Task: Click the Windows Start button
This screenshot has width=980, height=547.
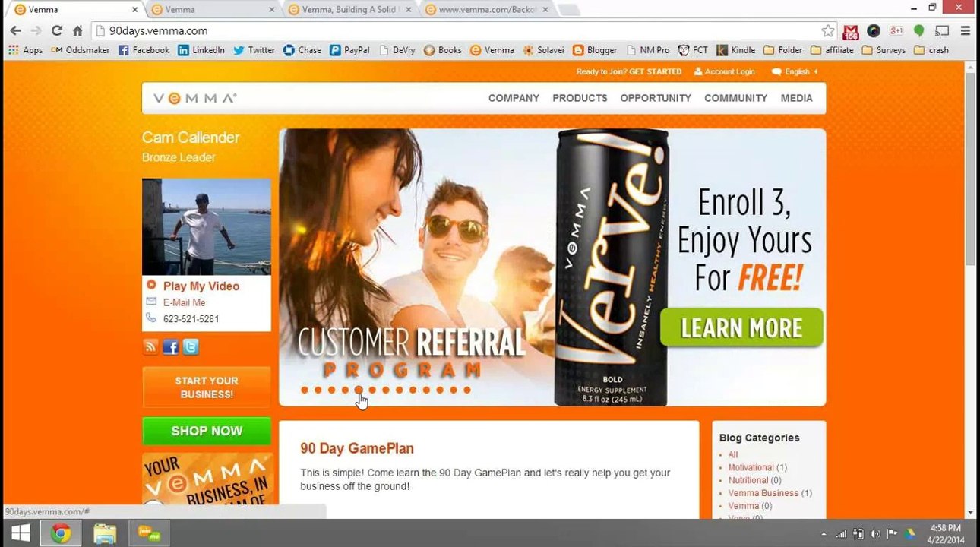Action: tap(21, 533)
